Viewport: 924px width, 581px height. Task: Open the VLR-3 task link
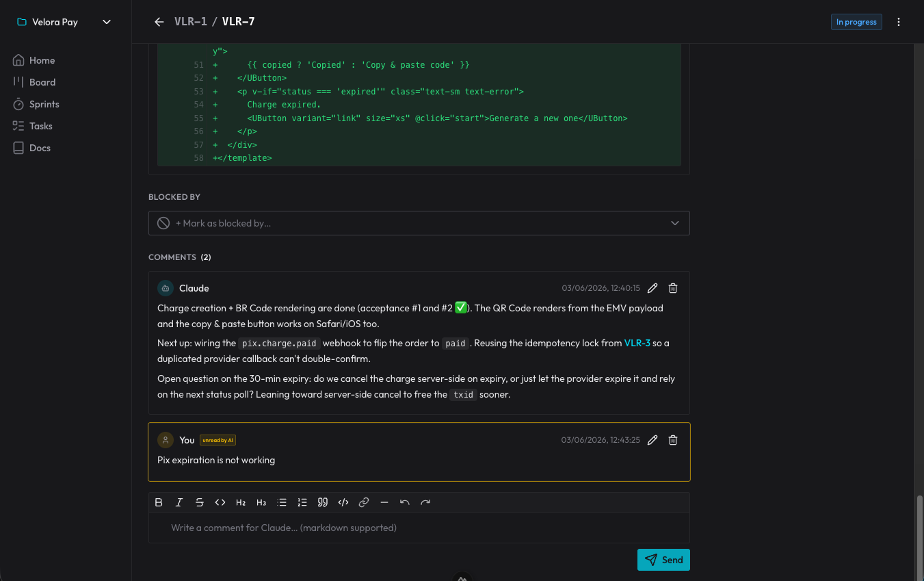point(637,343)
